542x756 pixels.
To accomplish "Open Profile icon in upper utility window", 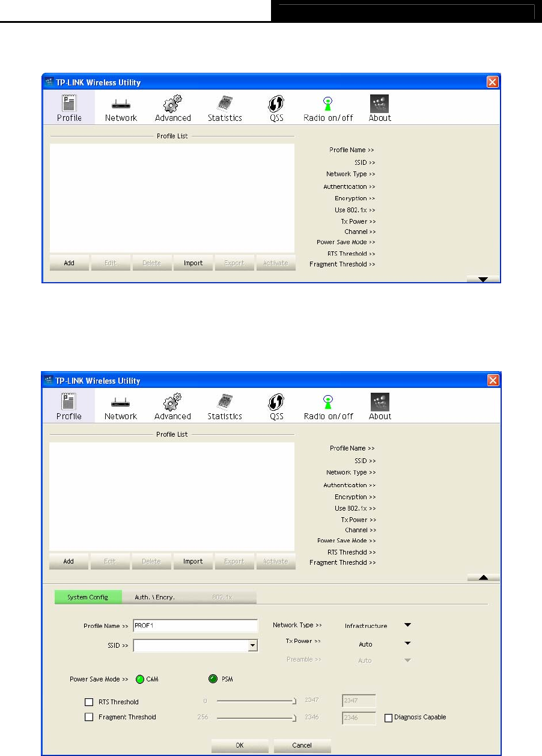I will (x=69, y=108).
